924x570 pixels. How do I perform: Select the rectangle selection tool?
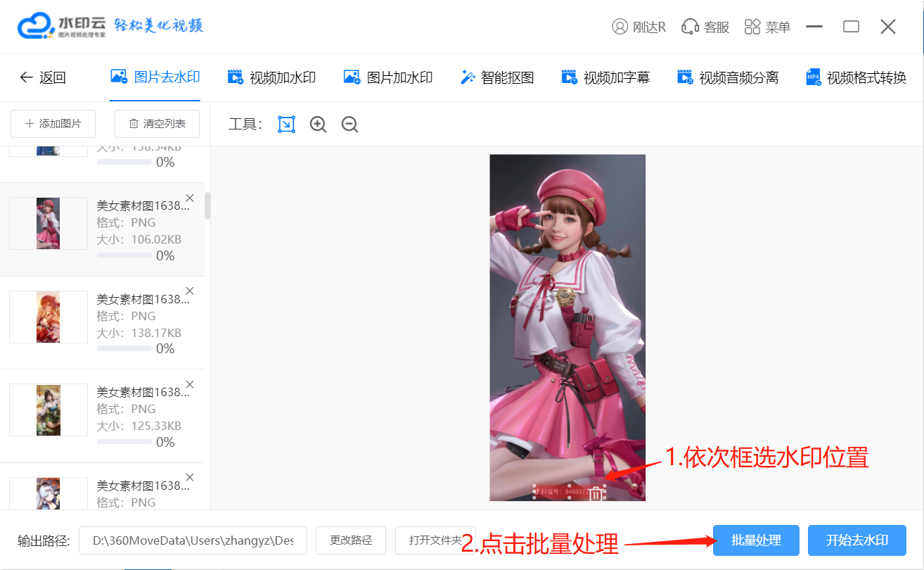(x=286, y=125)
